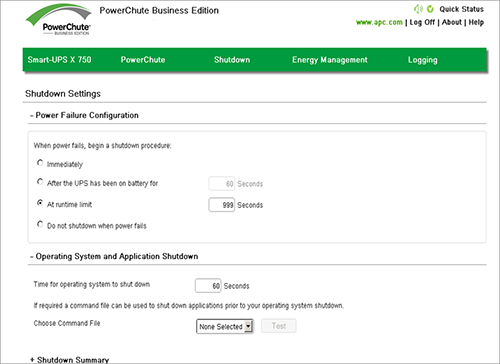
Task: Click 'Time for operating system to shut down' label
Action: [x=92, y=284]
